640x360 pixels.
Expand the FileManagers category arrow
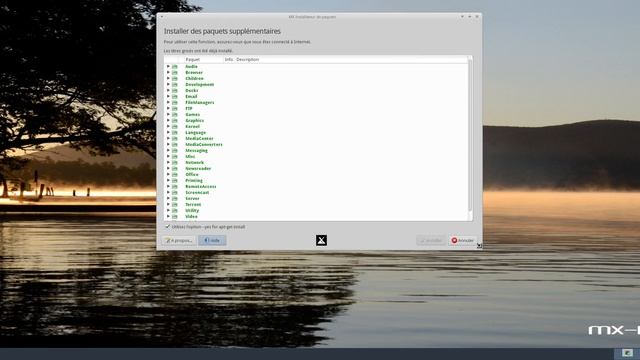168,102
